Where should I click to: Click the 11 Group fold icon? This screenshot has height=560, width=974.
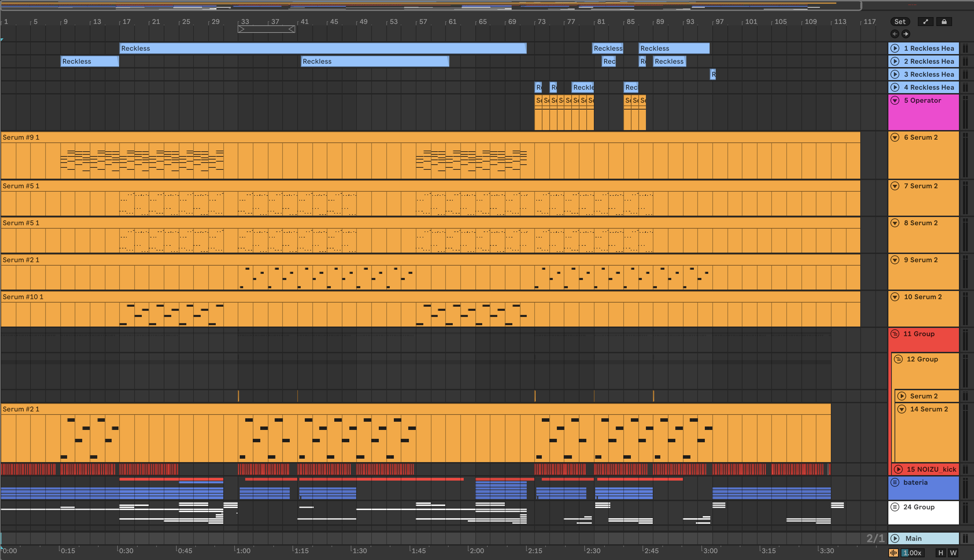895,334
